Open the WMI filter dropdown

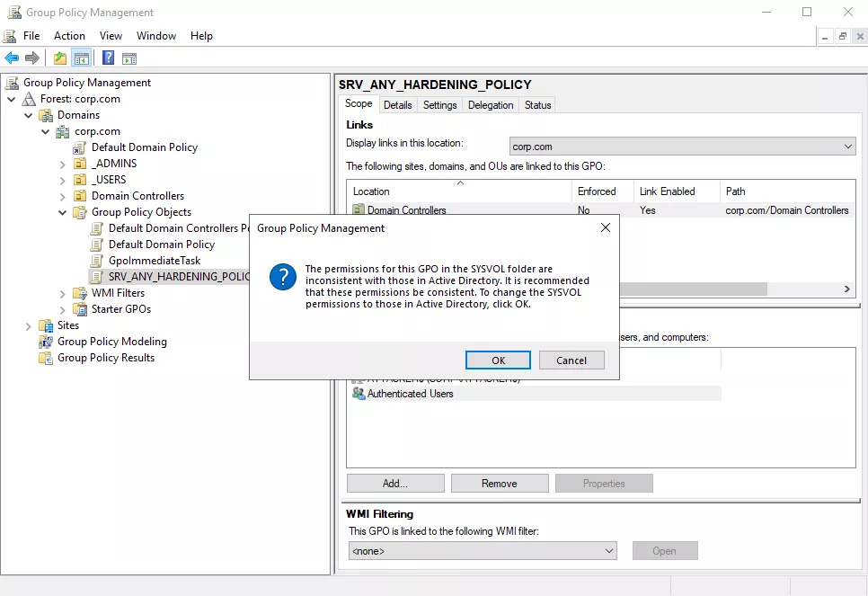click(x=483, y=550)
